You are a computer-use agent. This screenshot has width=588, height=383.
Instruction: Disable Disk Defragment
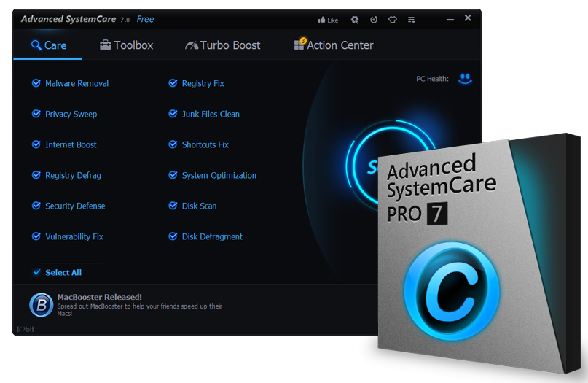point(173,236)
